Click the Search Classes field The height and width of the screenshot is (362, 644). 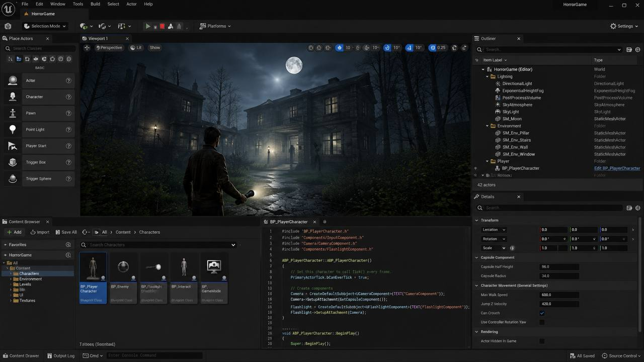click(40, 48)
